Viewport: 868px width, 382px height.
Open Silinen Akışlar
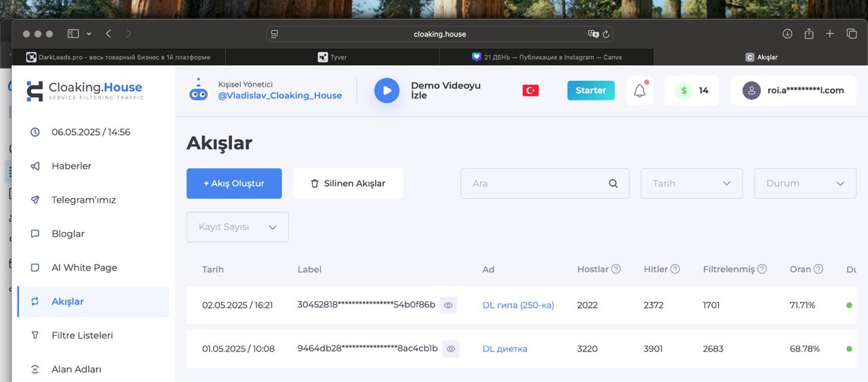348,183
